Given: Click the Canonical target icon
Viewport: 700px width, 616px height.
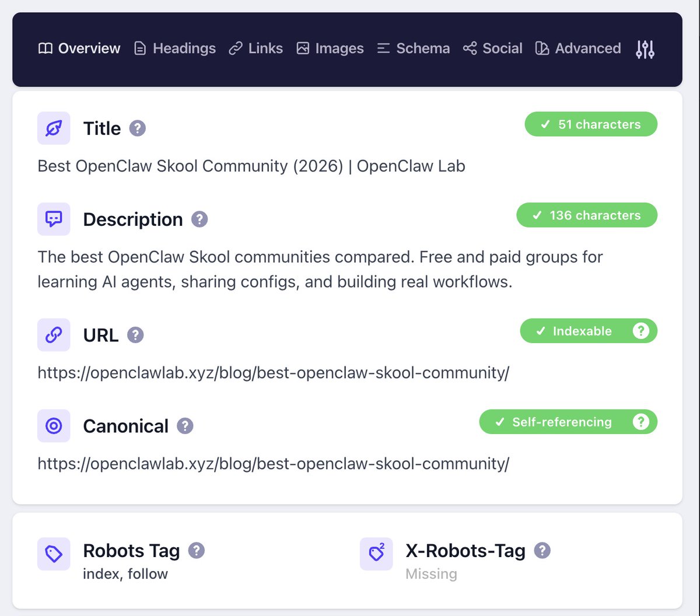Looking at the screenshot, I should (x=54, y=426).
